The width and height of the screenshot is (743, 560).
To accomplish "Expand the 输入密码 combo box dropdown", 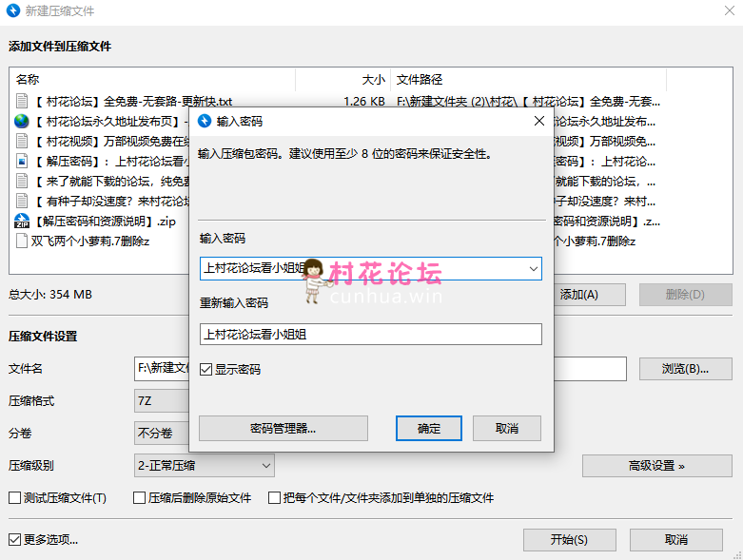I will [x=532, y=269].
